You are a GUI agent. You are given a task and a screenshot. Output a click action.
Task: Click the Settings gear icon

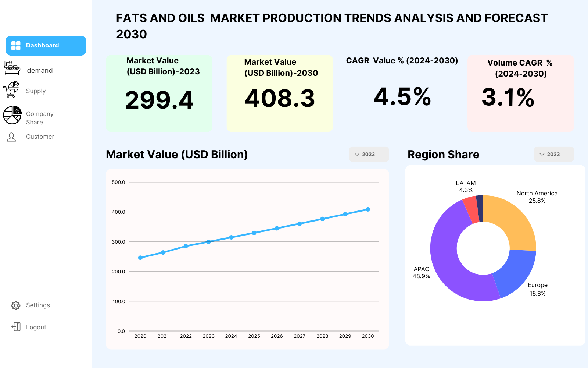pyautogui.click(x=16, y=305)
